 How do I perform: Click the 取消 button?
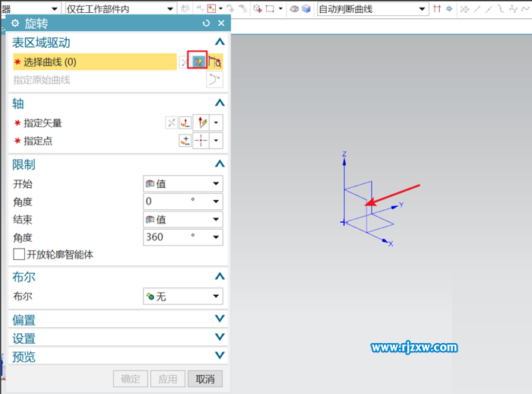[x=205, y=379]
